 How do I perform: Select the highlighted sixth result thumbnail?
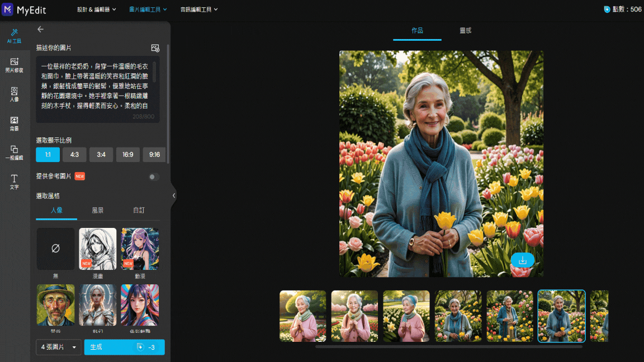click(x=561, y=316)
